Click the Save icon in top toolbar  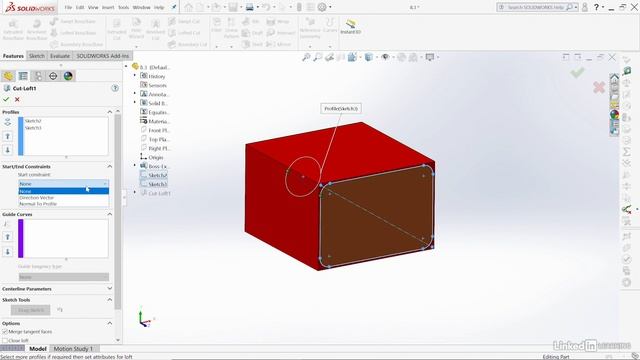[x=233, y=7]
